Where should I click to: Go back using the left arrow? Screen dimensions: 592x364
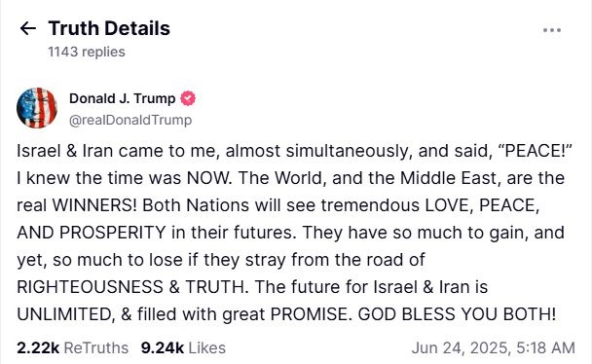coord(27,28)
